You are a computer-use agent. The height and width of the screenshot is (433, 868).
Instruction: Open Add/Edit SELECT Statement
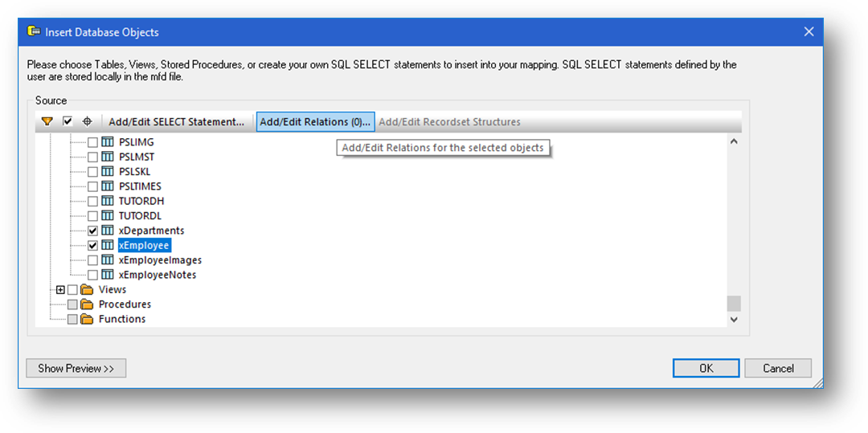pos(176,121)
